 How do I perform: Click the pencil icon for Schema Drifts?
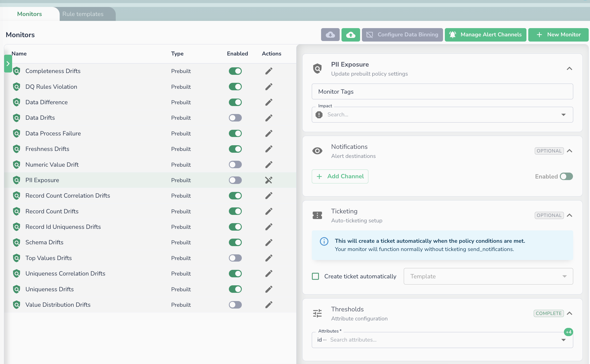point(269,242)
